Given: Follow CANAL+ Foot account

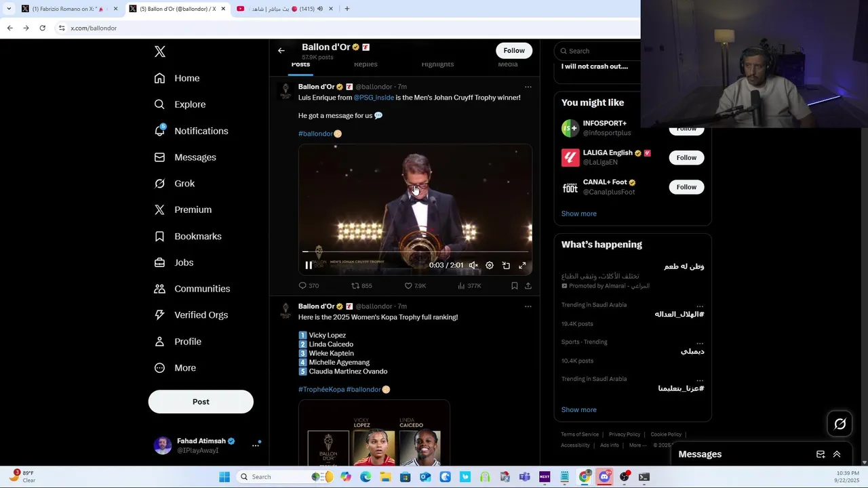Looking at the screenshot, I should 686,187.
